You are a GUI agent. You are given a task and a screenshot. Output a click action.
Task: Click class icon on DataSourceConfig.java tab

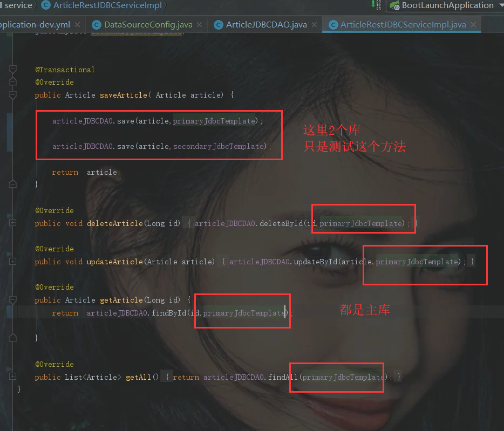[97, 25]
